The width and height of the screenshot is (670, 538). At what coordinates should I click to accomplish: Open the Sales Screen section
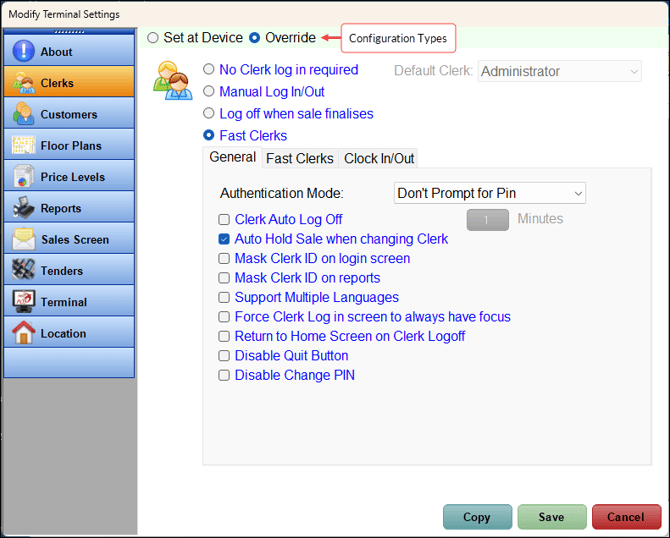coord(69,238)
